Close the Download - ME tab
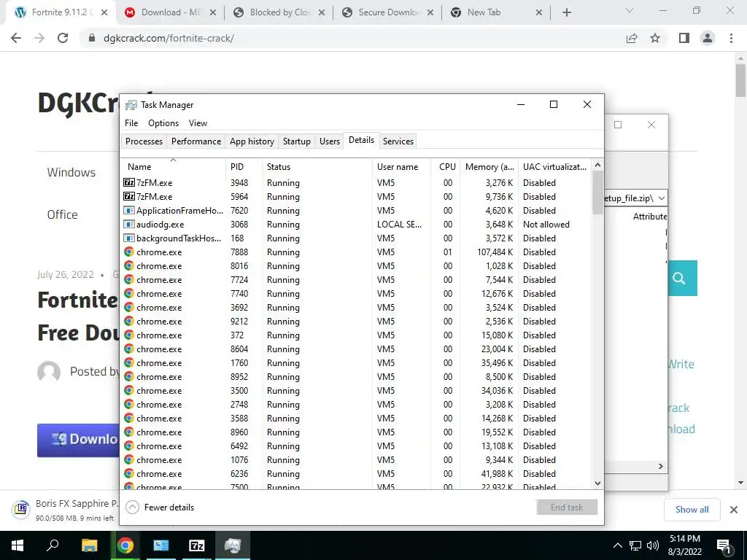Image resolution: width=747 pixels, height=560 pixels. [213, 12]
